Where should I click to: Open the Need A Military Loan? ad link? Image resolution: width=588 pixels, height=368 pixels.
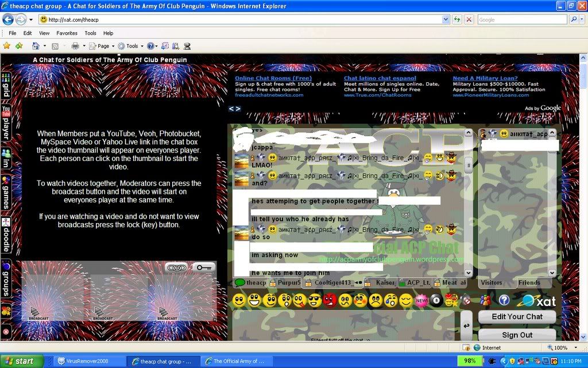point(485,78)
